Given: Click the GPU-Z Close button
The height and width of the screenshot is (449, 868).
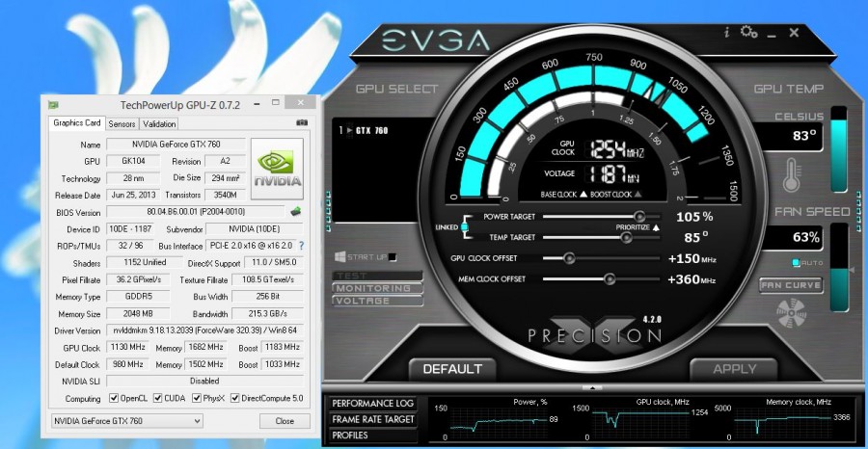Looking at the screenshot, I should [x=285, y=421].
